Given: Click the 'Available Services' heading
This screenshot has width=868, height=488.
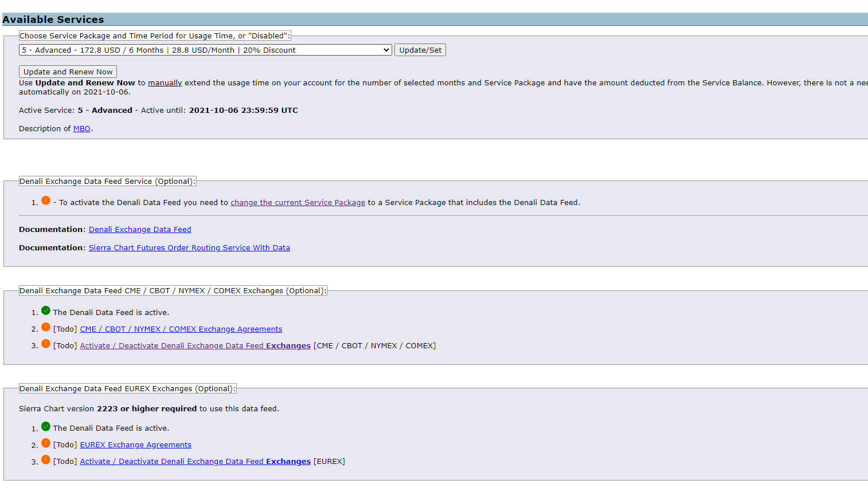Looking at the screenshot, I should 53,19.
